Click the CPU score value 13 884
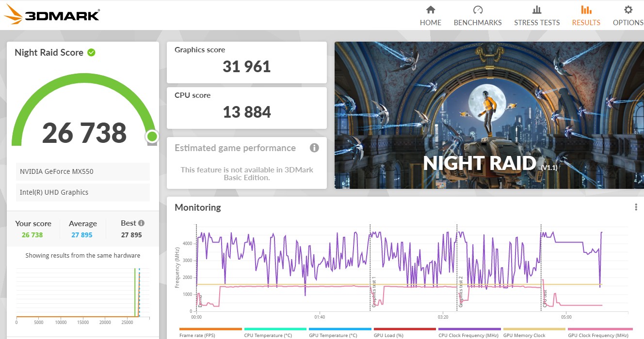 247,112
